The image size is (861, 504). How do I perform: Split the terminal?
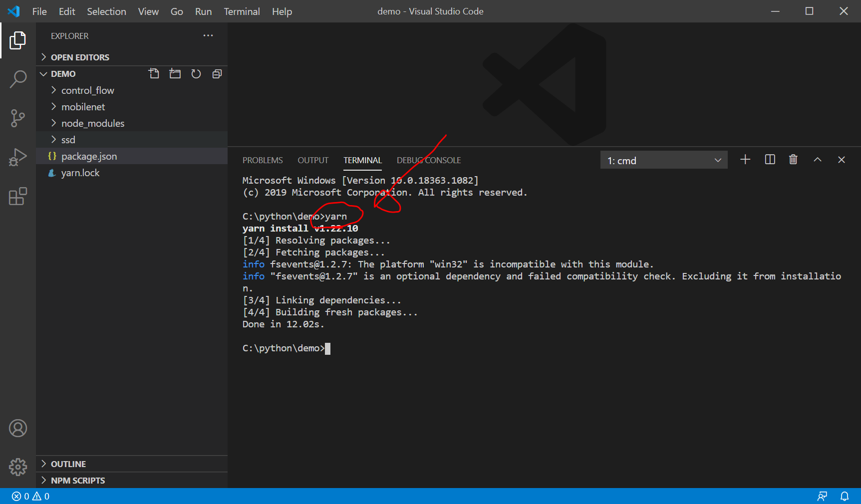click(x=770, y=160)
